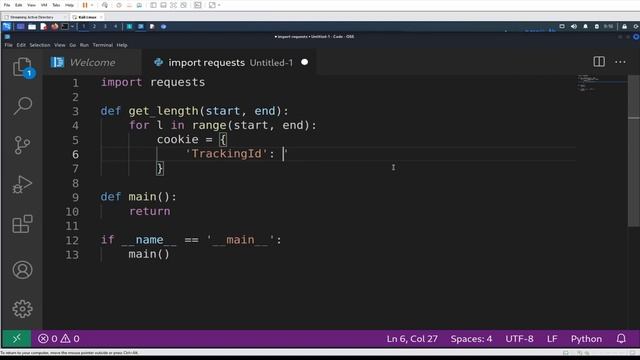The image size is (640, 360).
Task: Click 'main()' call on line 13
Action: click(149, 254)
